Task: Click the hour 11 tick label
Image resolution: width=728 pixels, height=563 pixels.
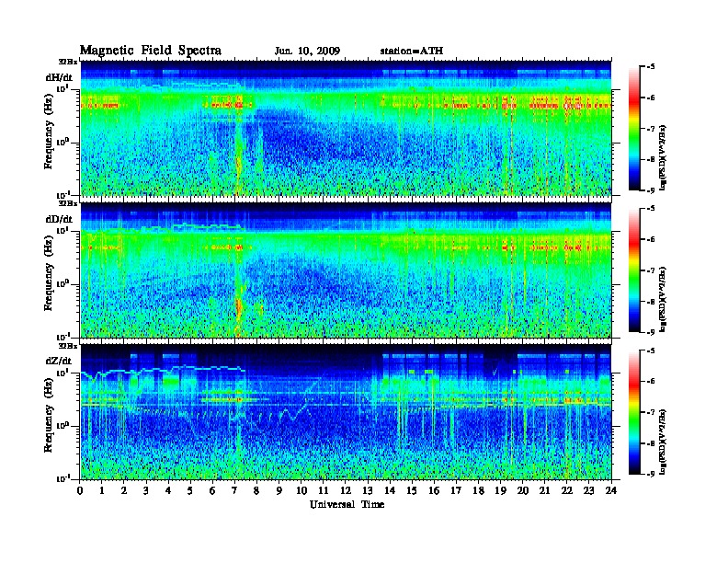Action: point(324,490)
